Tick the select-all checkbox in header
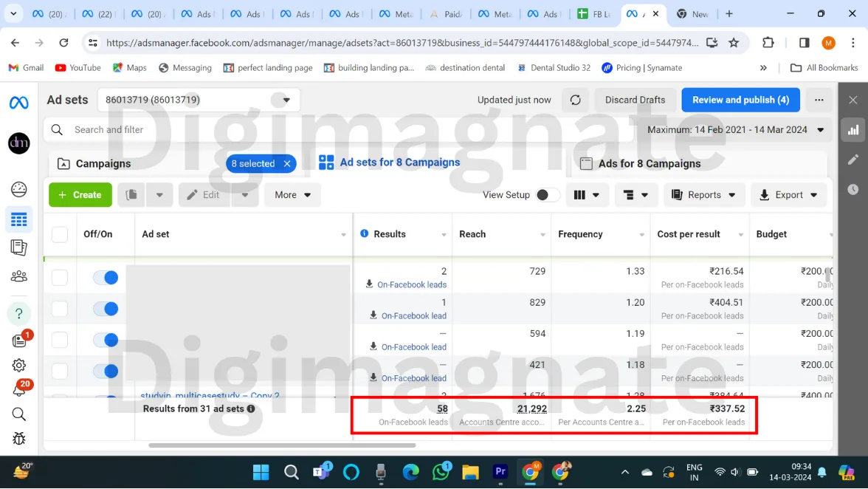 click(x=60, y=234)
